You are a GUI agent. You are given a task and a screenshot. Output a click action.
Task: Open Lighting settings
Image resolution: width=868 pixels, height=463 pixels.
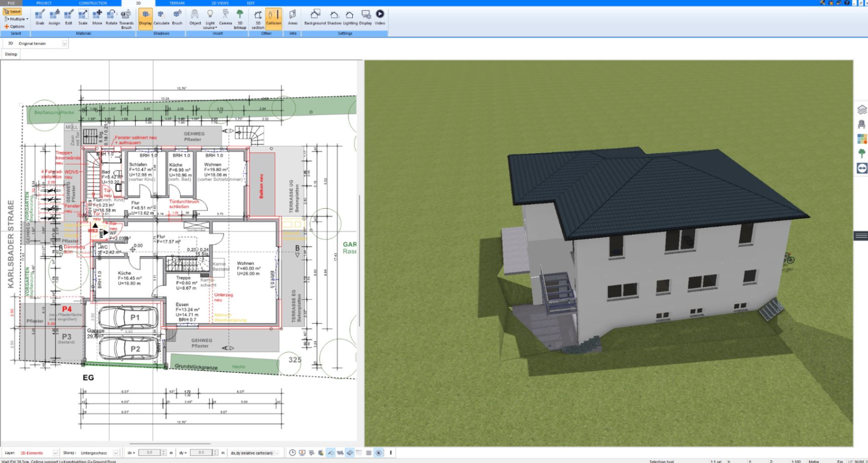[x=350, y=18]
